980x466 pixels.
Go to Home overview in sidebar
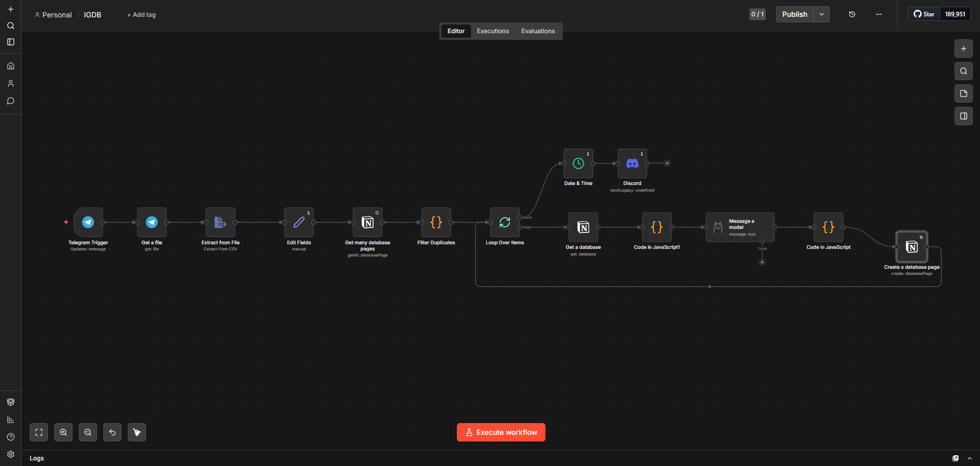pos(11,66)
